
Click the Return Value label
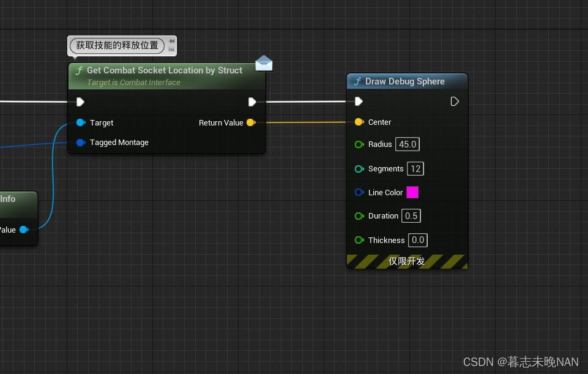[x=221, y=122]
